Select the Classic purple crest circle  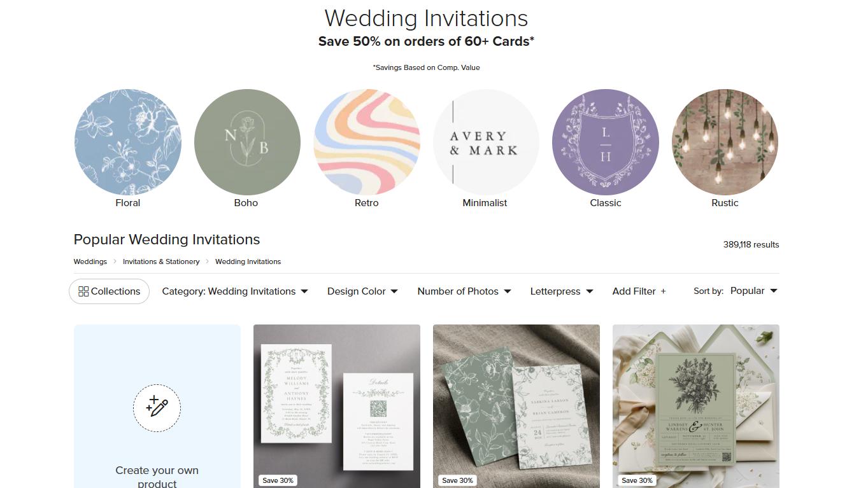606,142
